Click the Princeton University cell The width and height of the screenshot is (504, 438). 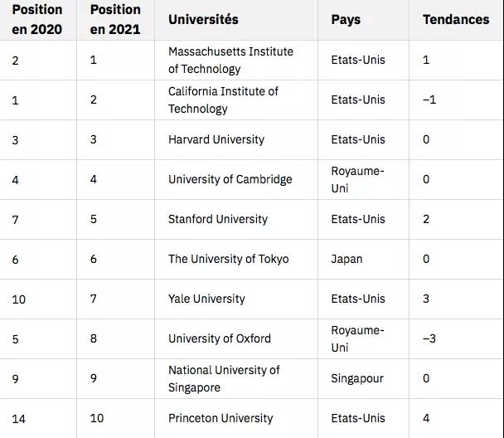(x=220, y=418)
